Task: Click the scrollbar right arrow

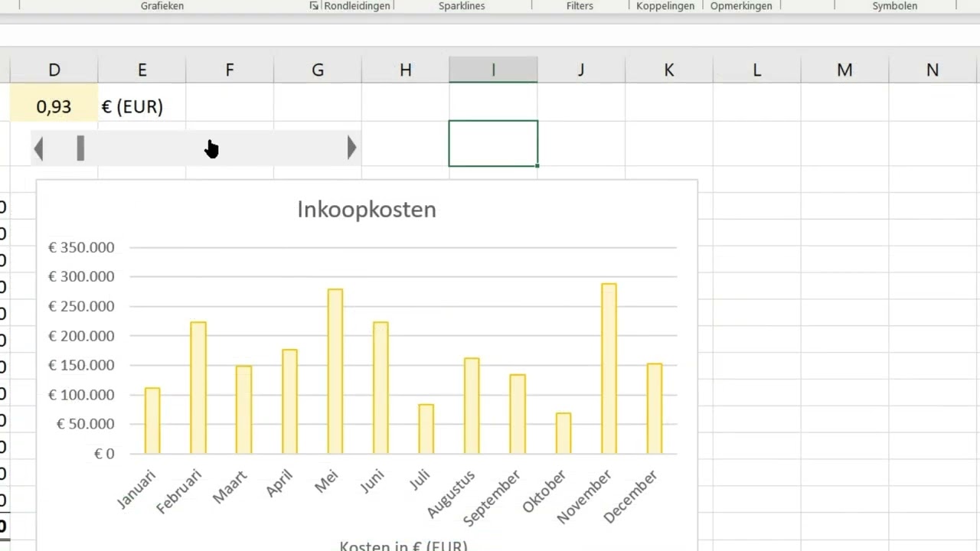Action: (351, 148)
